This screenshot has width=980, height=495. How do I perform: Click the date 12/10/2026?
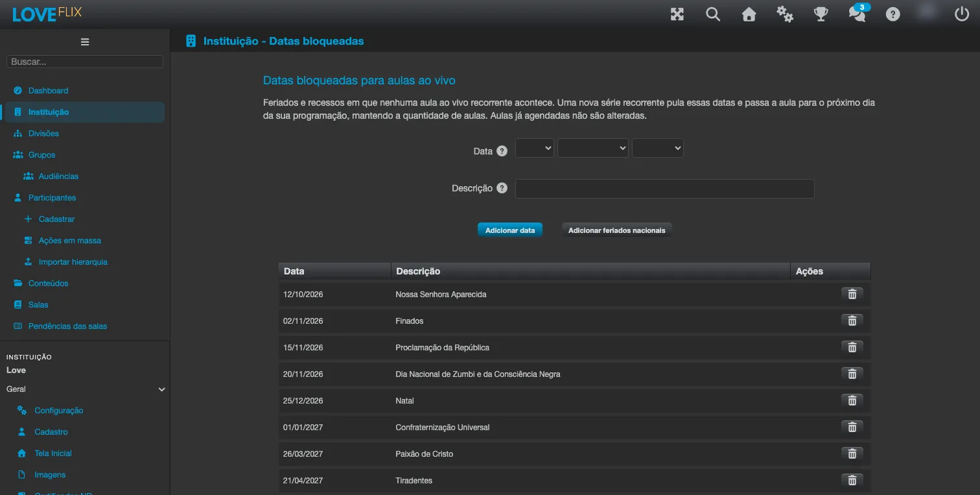(x=303, y=295)
